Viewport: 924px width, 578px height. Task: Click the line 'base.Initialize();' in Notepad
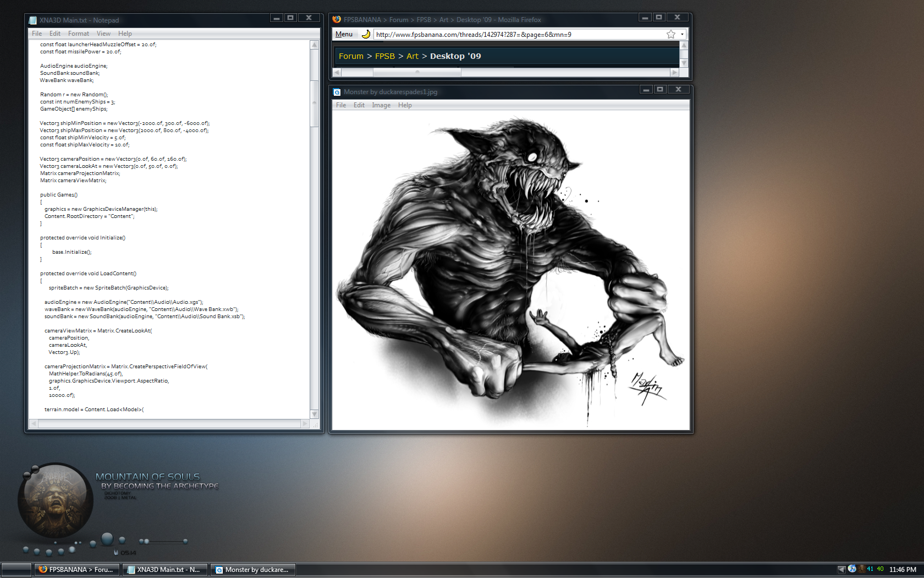tap(72, 252)
